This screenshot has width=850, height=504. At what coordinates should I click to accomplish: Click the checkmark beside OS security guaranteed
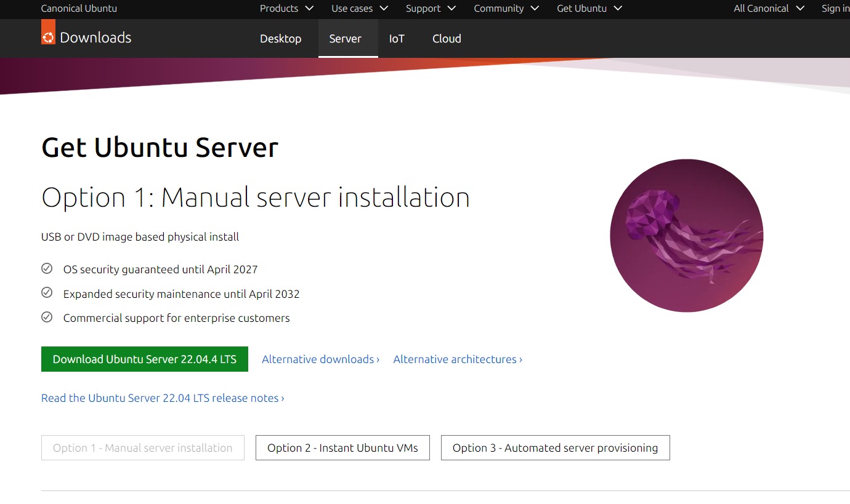pos(47,268)
